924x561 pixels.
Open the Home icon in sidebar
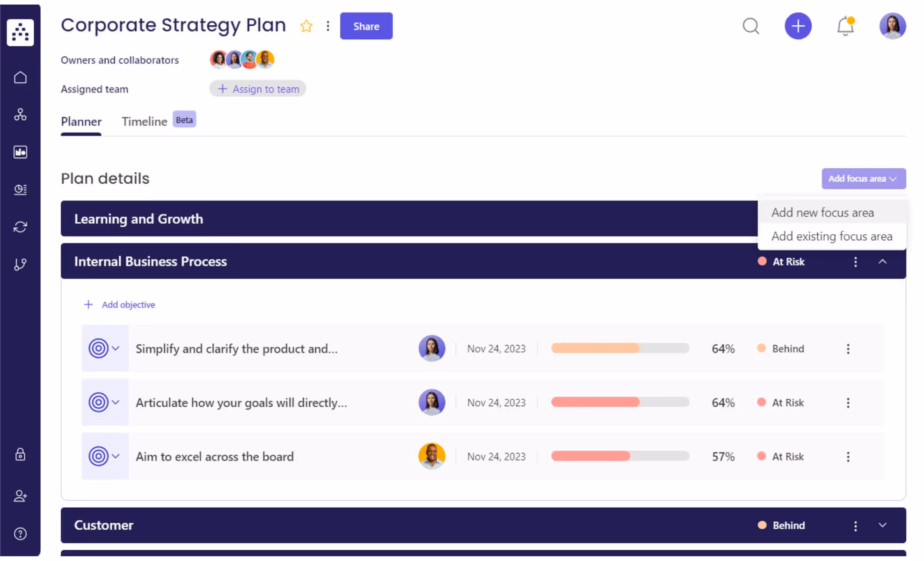[20, 77]
